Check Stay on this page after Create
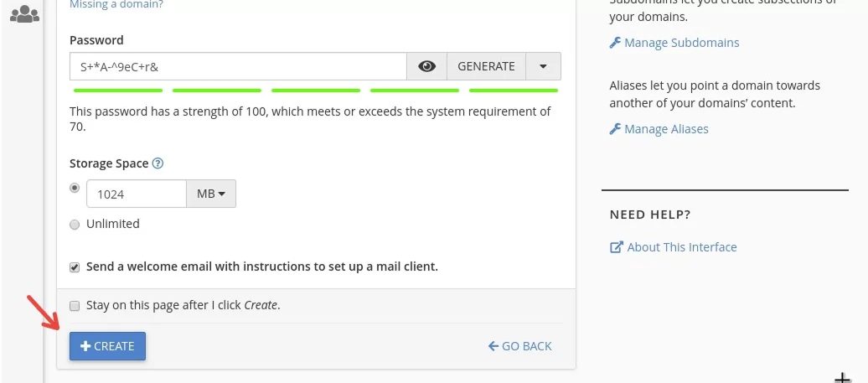 [x=75, y=306]
